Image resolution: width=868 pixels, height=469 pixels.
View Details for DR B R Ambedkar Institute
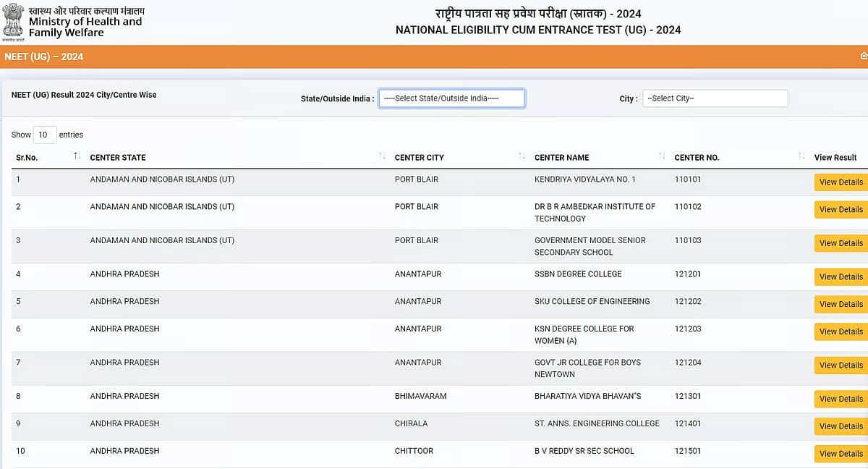coord(841,210)
